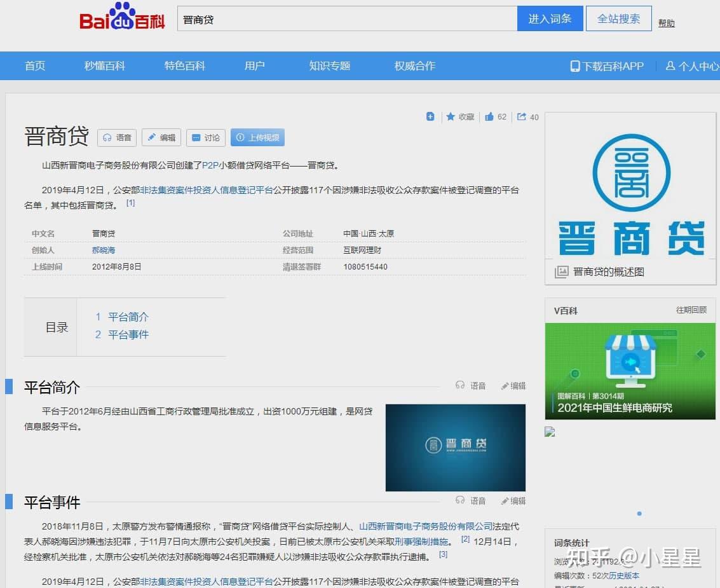720x588 pixels.
Task: Open 个人中心 user icon link
Action: click(x=693, y=66)
